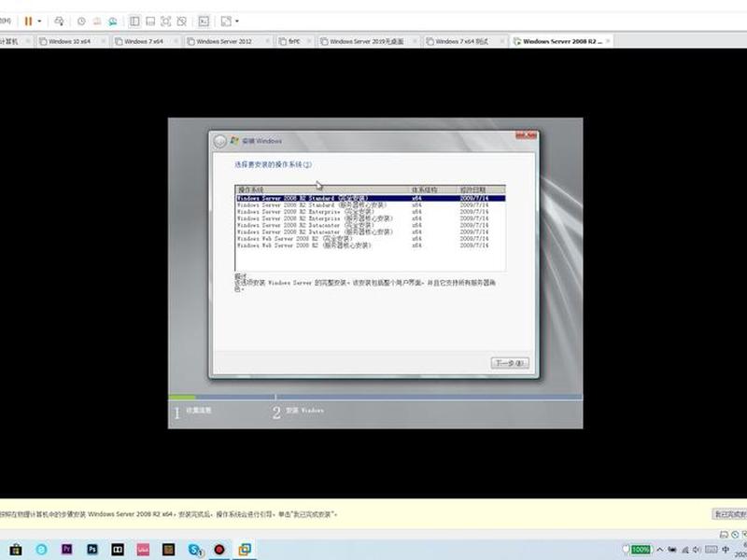The width and height of the screenshot is (747, 560).
Task: Close the firPE tab
Action: pyautogui.click(x=309, y=41)
